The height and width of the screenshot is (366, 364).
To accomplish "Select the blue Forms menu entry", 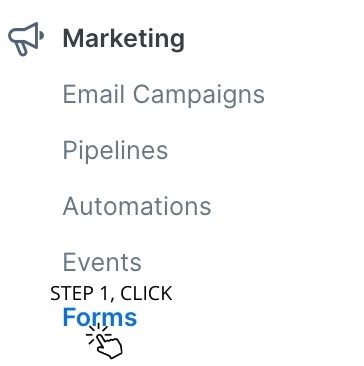I will click(100, 317).
